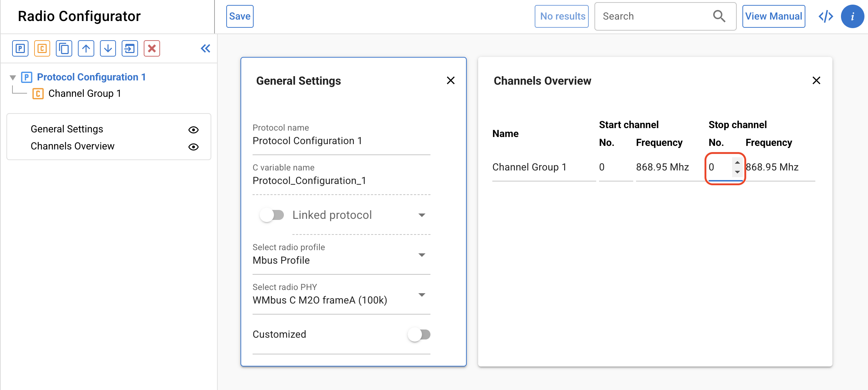The image size is (868, 390).
Task: Open the info button
Action: pyautogui.click(x=852, y=16)
